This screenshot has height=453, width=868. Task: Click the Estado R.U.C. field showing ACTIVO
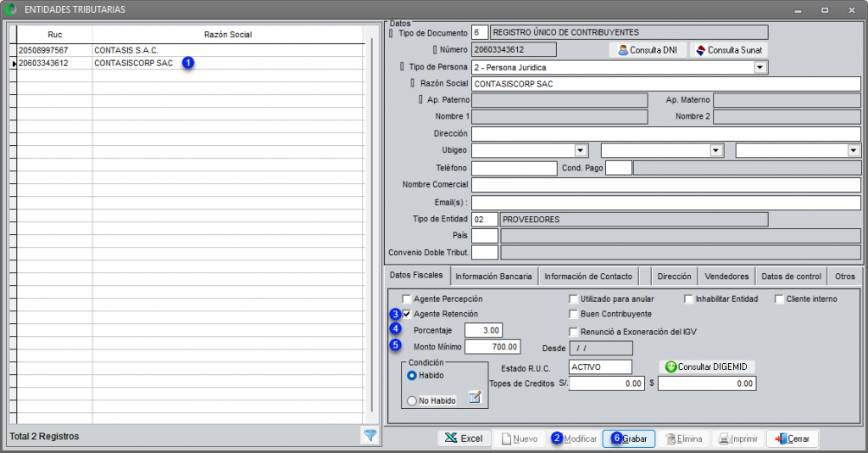coord(600,366)
